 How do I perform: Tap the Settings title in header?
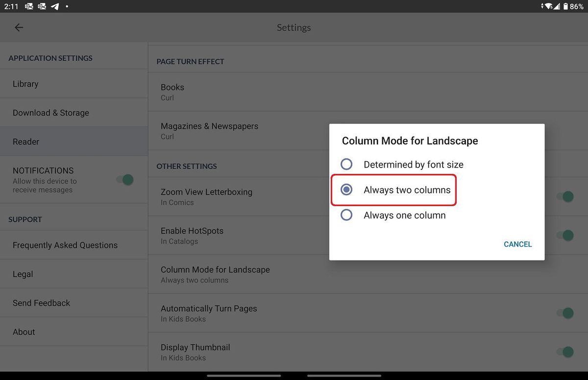pyautogui.click(x=294, y=27)
